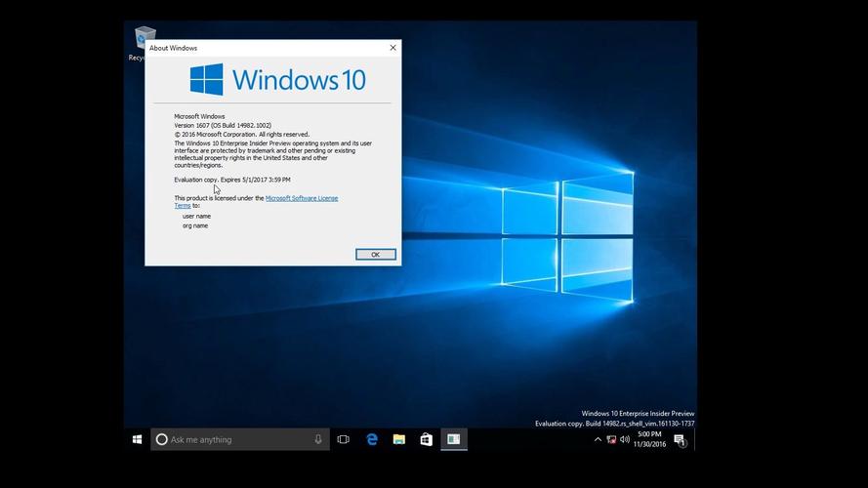
Task: Click the 'Microsoft Windows' text line
Action: (x=199, y=117)
